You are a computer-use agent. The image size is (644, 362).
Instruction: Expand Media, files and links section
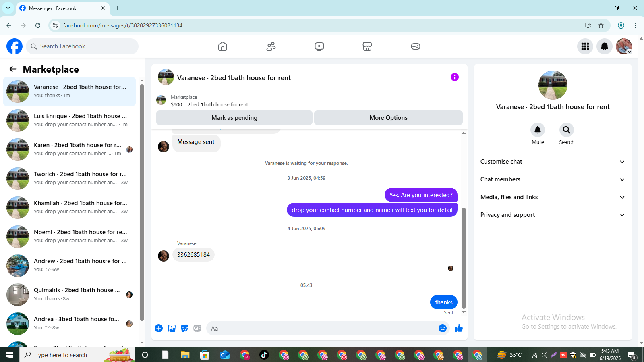553,197
